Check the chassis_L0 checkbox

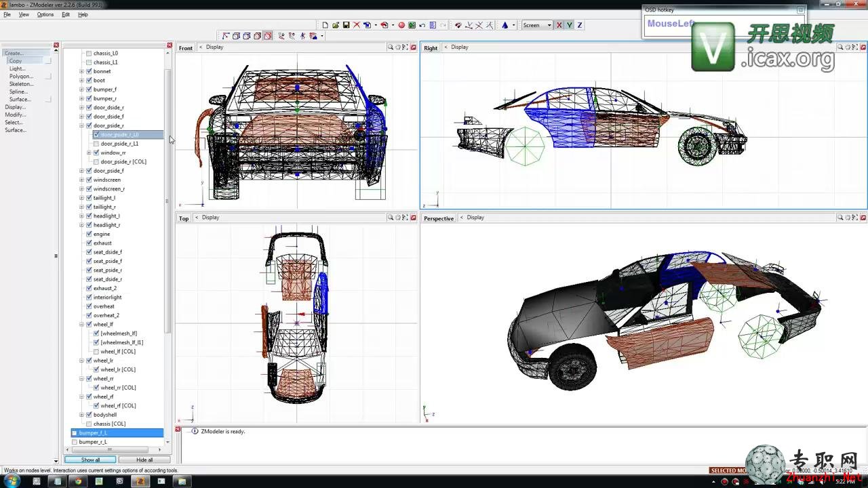point(89,53)
